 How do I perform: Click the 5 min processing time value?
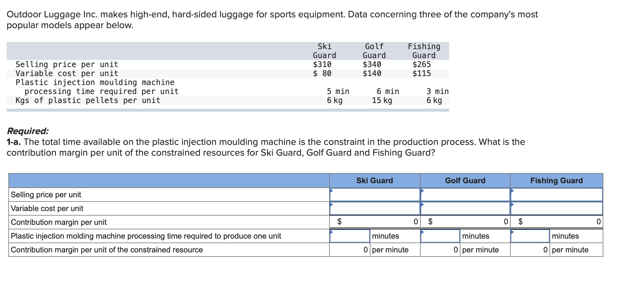(x=338, y=91)
